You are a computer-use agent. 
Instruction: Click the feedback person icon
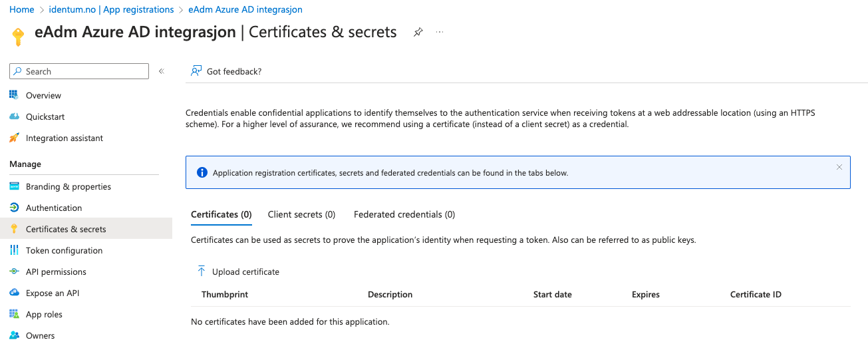196,71
